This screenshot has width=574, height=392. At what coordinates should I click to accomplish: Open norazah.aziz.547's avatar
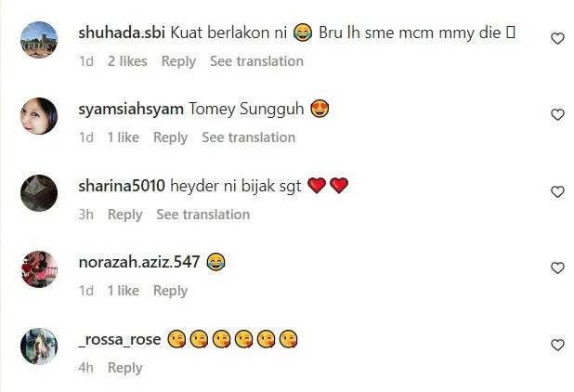click(x=39, y=269)
